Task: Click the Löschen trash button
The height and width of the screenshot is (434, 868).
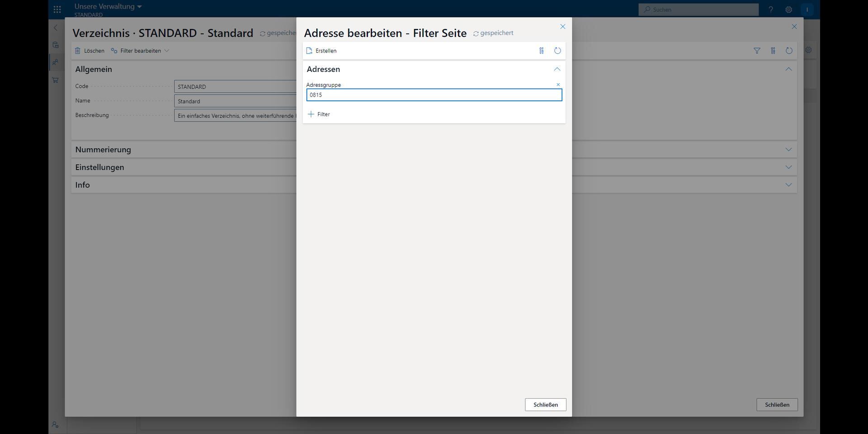Action: pyautogui.click(x=90, y=51)
